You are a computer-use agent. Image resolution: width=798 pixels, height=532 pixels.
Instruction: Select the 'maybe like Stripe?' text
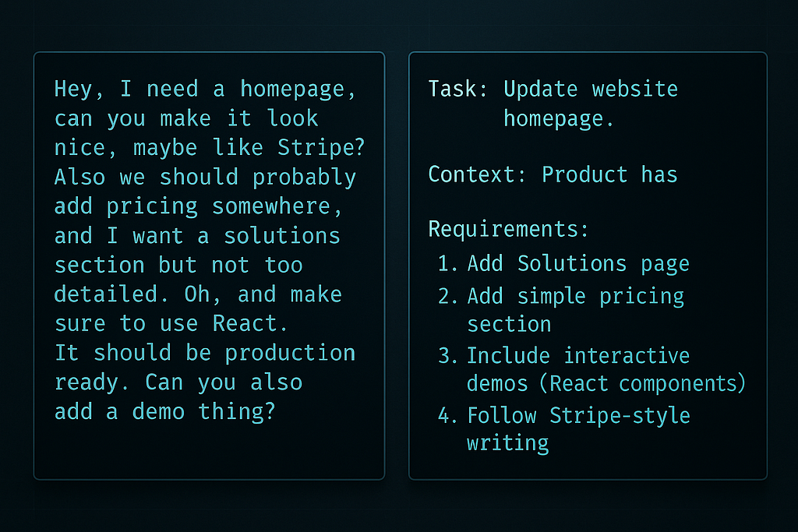pyautogui.click(x=249, y=148)
